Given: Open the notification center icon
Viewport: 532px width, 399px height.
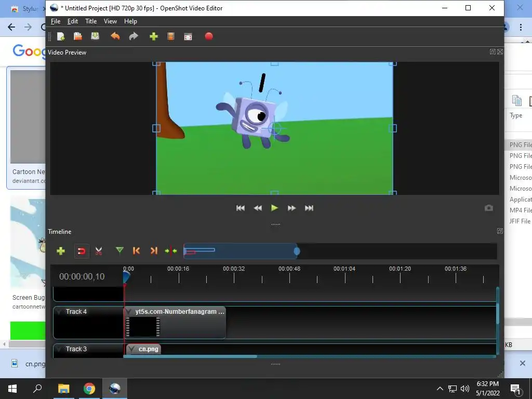Looking at the screenshot, I should pyautogui.click(x=515, y=389).
